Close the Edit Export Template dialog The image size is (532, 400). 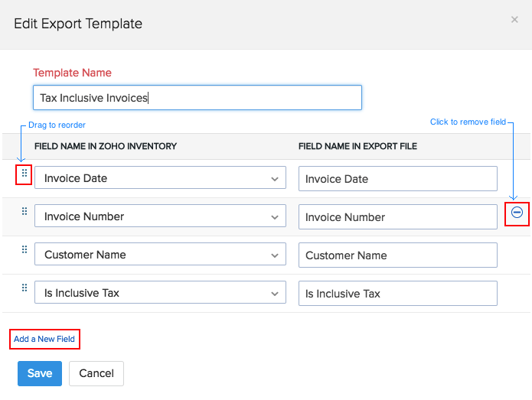(x=514, y=20)
